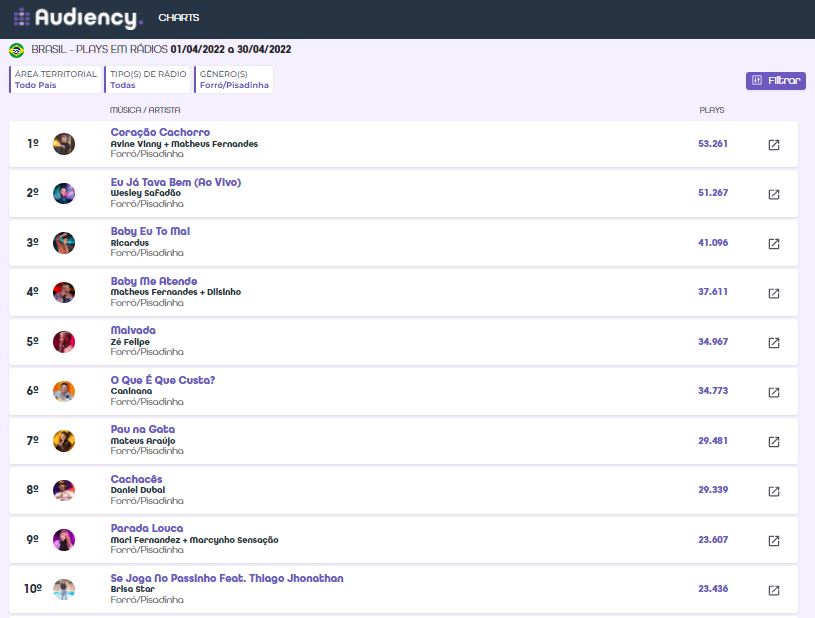Select Caninana artist avatar in 6th row

coord(64,392)
